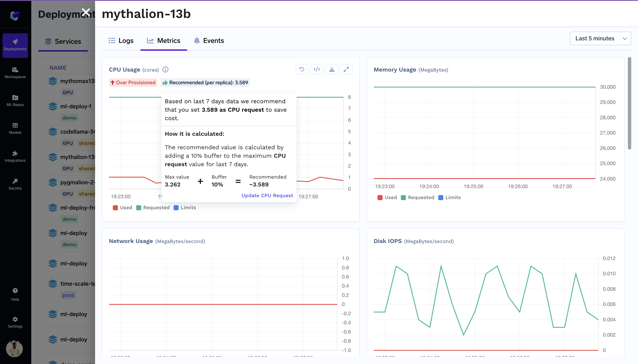
Task: Close the mythalion-13b side panel
Action: coord(86,12)
